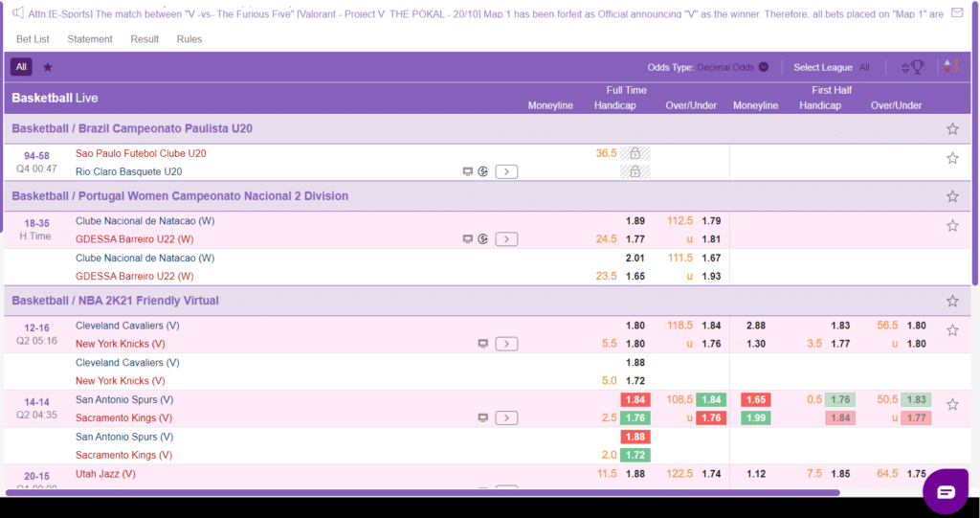Select the All filter button
This screenshot has height=518, width=980.
pyautogui.click(x=21, y=67)
